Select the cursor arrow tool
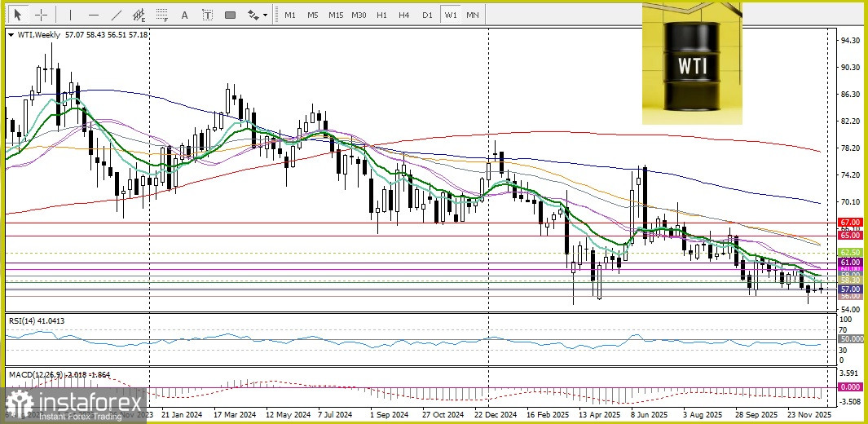The width and height of the screenshot is (868, 424). click(x=18, y=15)
